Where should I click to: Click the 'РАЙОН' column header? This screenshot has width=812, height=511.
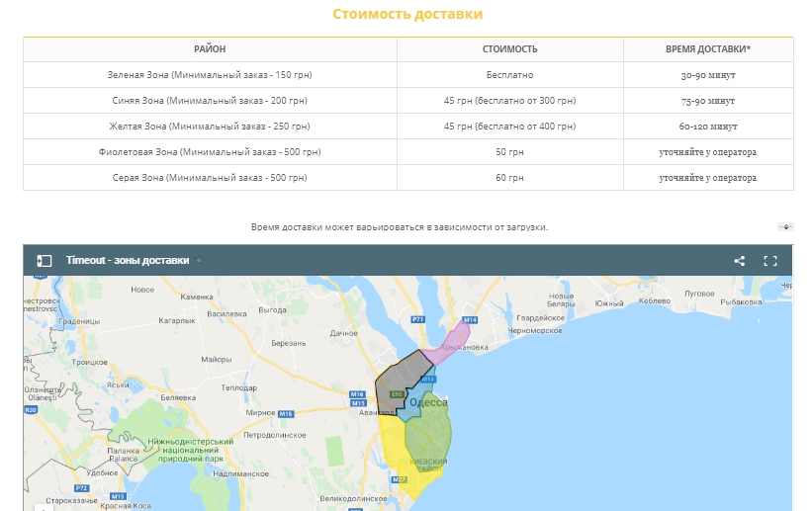point(210,49)
